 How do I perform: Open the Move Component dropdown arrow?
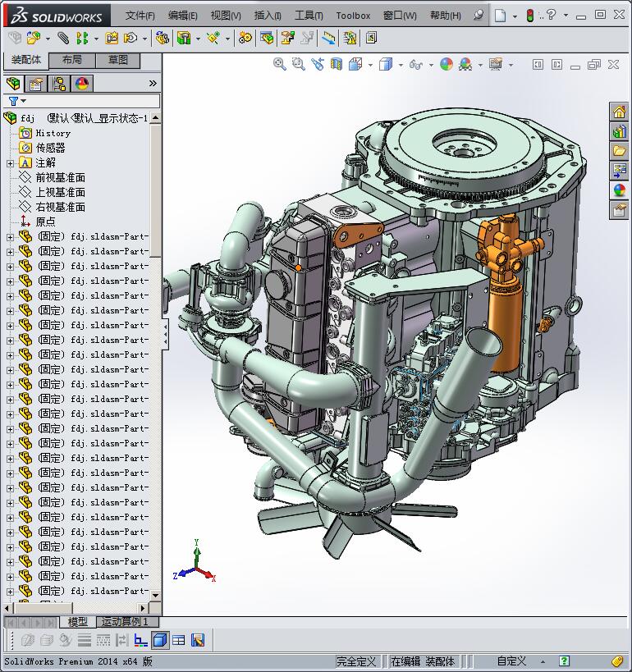coord(144,39)
